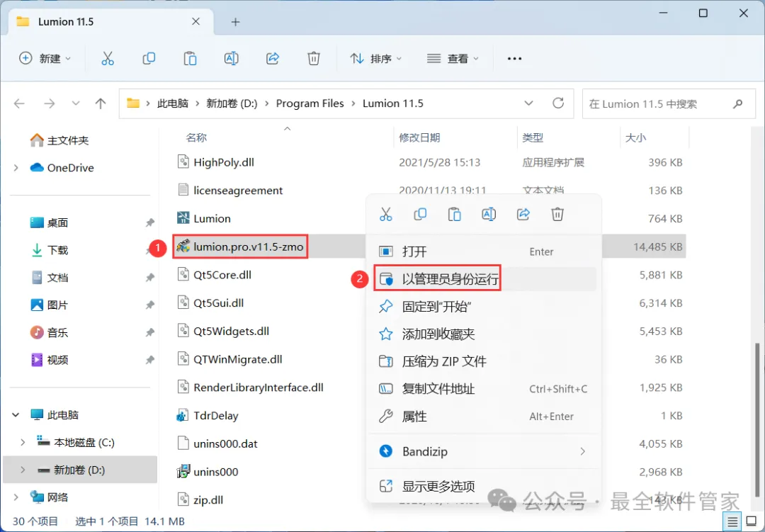Open the 新建 dropdown

[x=45, y=59]
